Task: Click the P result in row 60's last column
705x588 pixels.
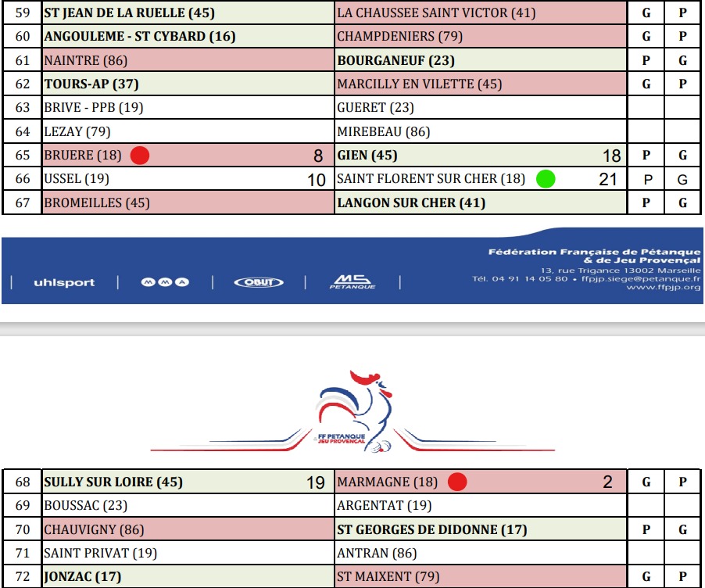Action: coord(682,36)
